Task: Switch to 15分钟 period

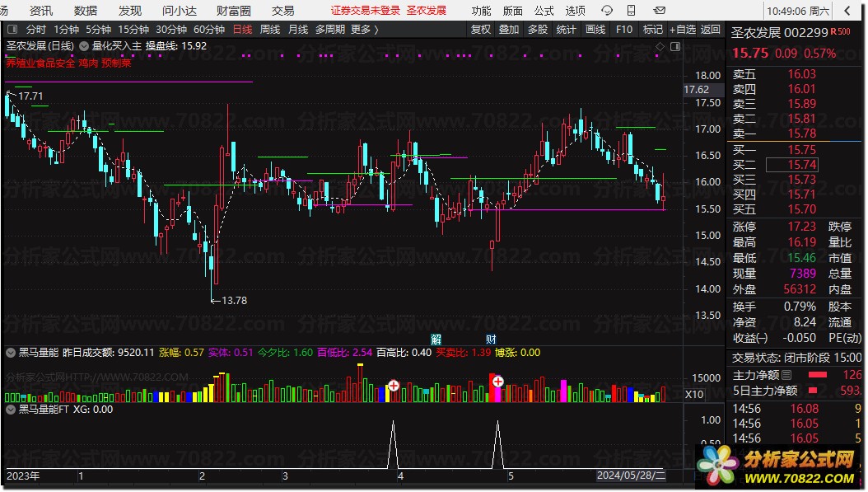Action: [x=133, y=30]
